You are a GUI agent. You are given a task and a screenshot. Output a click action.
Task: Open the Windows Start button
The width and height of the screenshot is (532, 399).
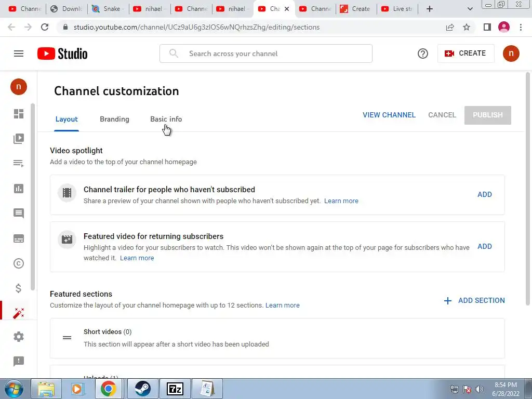14,389
